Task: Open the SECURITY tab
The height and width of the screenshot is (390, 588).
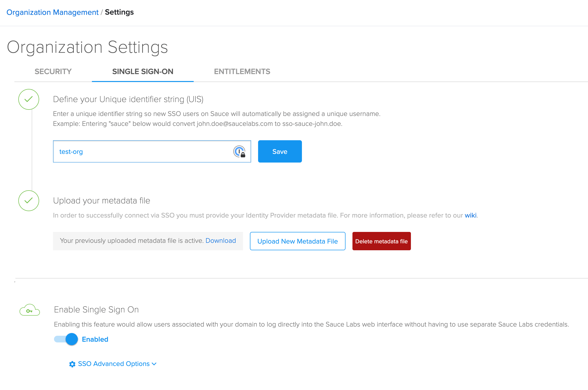Action: point(53,71)
